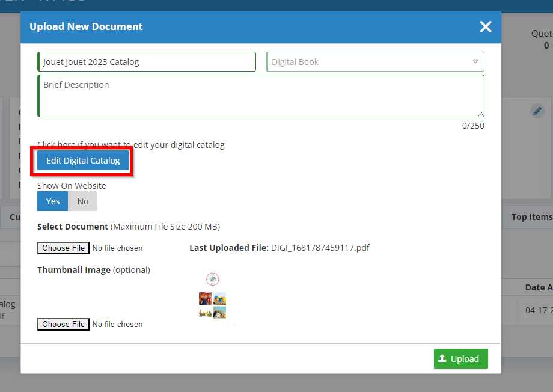Click the Date column header in background
553x392 pixels.
click(539, 287)
